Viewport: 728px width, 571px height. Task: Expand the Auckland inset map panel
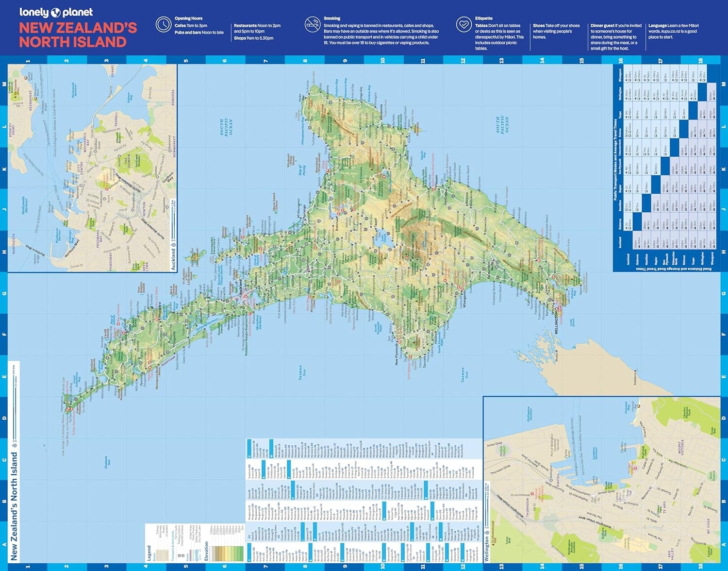pos(92,170)
